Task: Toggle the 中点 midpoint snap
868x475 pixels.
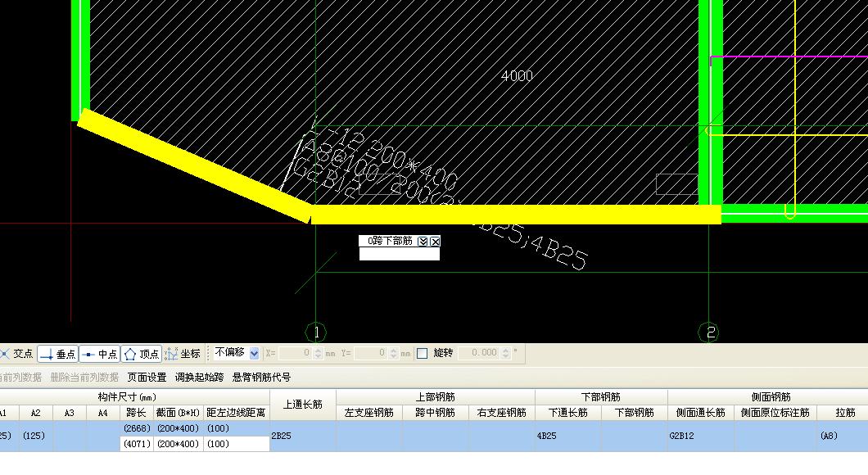Action: click(x=100, y=353)
